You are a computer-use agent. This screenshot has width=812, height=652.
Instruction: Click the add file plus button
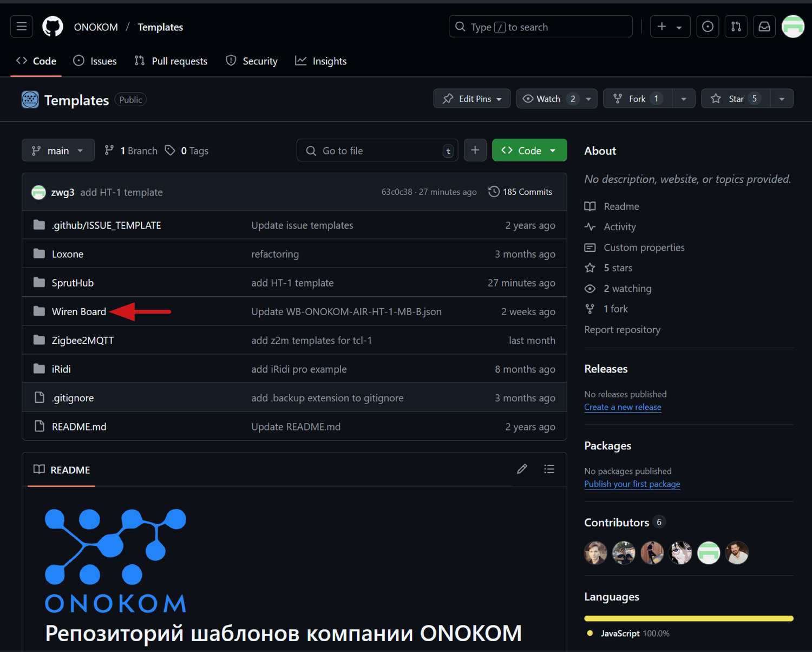click(475, 151)
